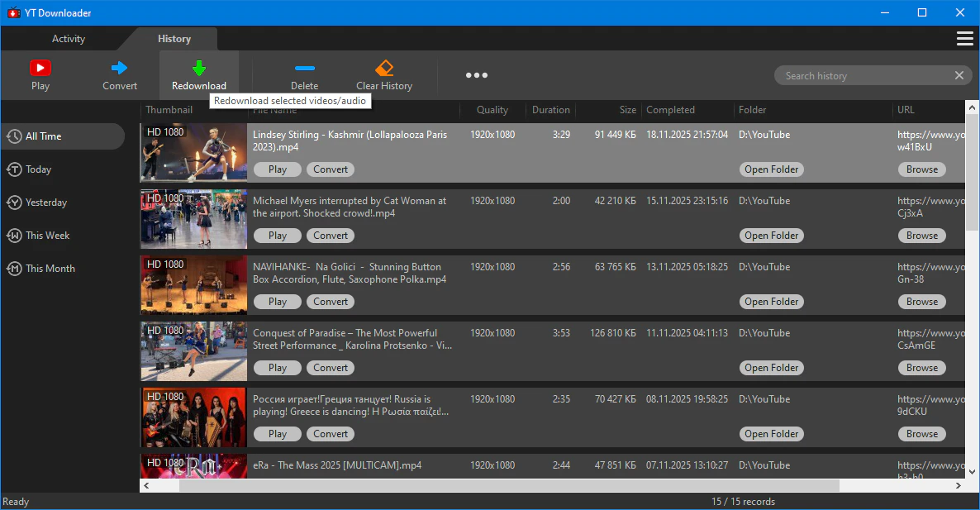
Task: Click the red Play icon in toolbar
Action: tap(40, 68)
